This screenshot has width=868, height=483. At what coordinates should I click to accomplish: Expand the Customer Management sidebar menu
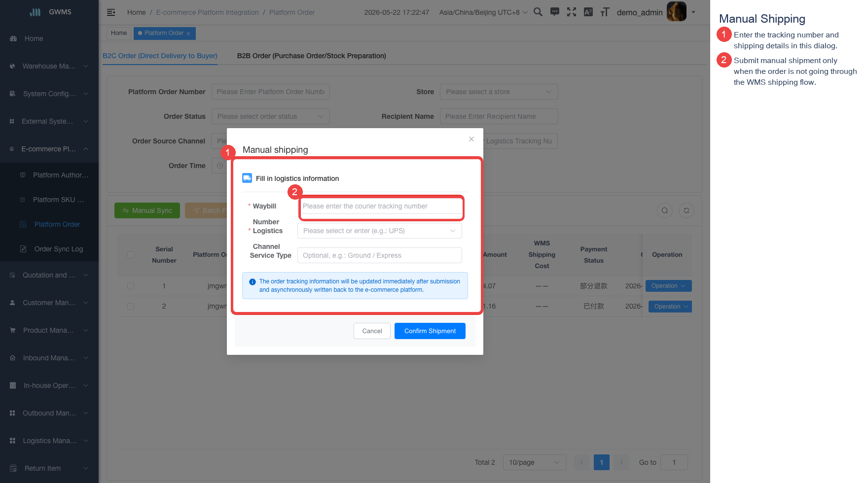click(49, 303)
